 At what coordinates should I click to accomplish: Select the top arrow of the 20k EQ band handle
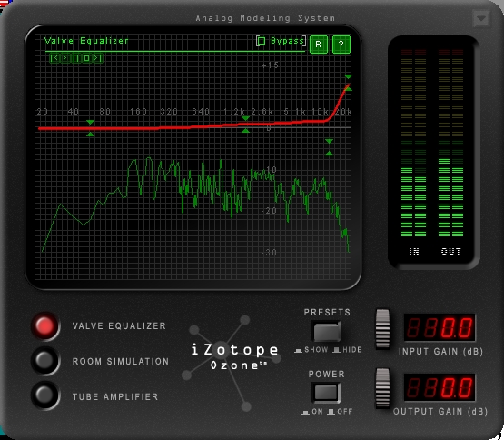[x=348, y=76]
